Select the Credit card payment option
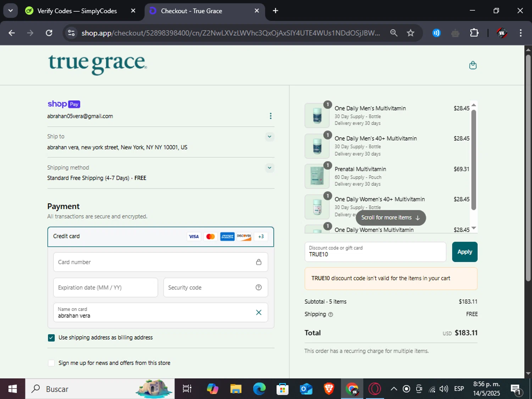 point(161,237)
